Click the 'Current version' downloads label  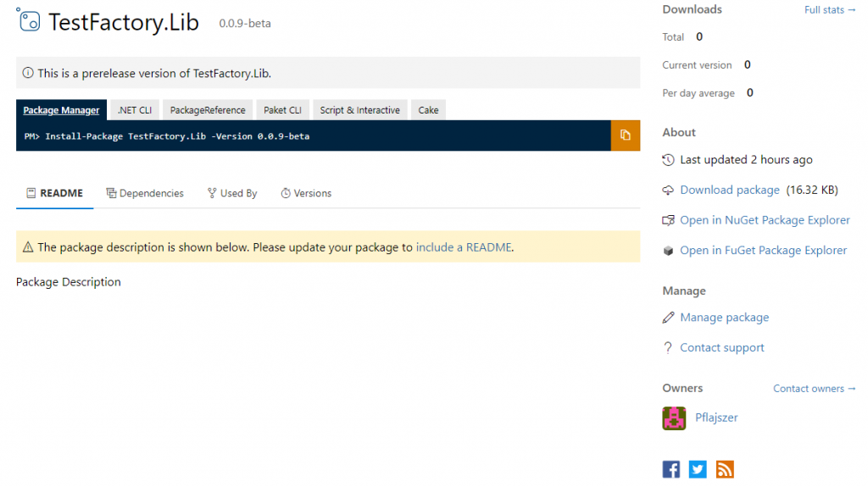[697, 65]
